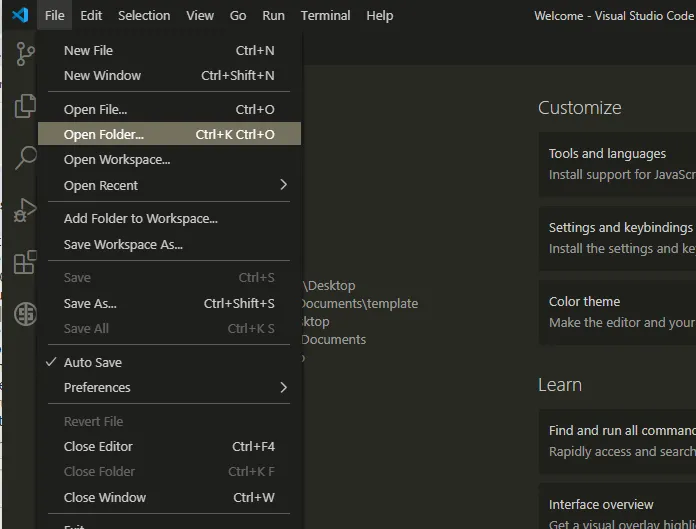This screenshot has width=696, height=529.
Task: Select Close Editor menu entry
Action: coord(169,446)
